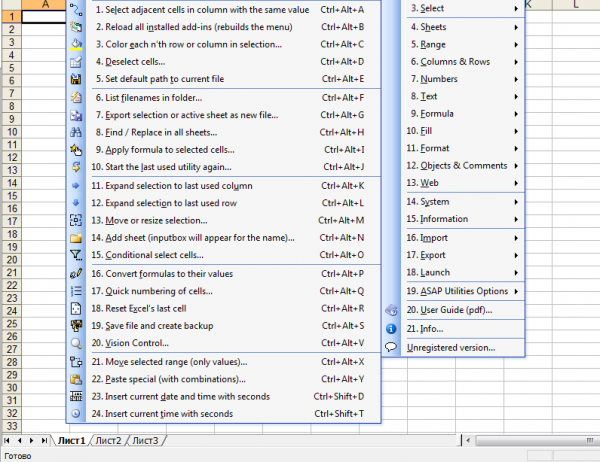Switch to the Лист2 sheet tab
Viewport: 600px width, 462px height.
tap(108, 441)
